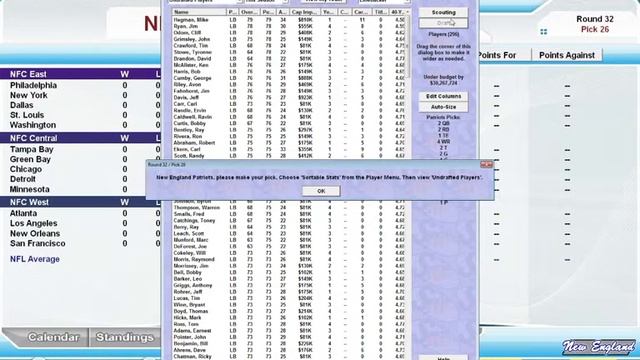Select player Morris, Raymond
640x360 pixels.
[x=193, y=259]
